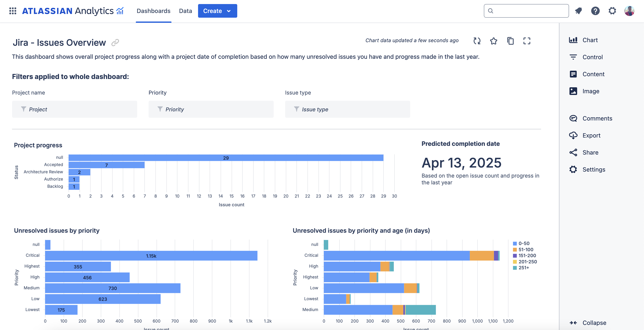Click Unresolved issues by priority title
Image resolution: width=644 pixels, height=330 pixels.
(x=57, y=231)
